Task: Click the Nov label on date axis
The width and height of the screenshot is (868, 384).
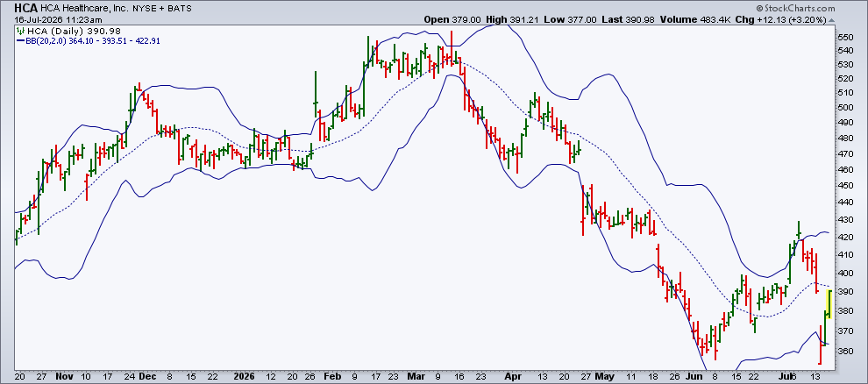Action: [x=64, y=376]
